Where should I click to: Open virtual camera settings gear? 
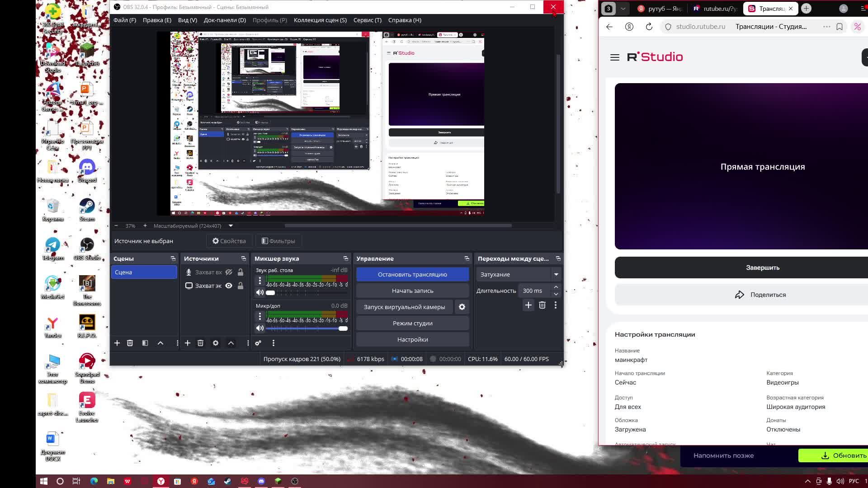[462, 307]
